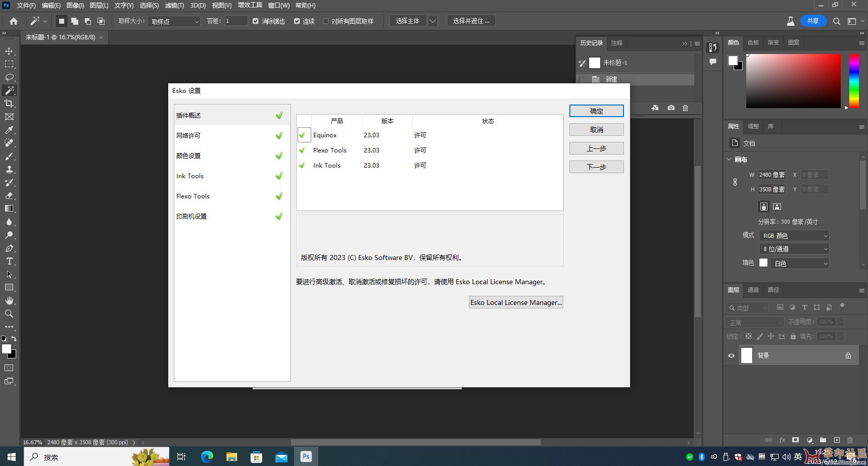Select the Brush tool
Screen dimensions: 868x466
coord(9,156)
